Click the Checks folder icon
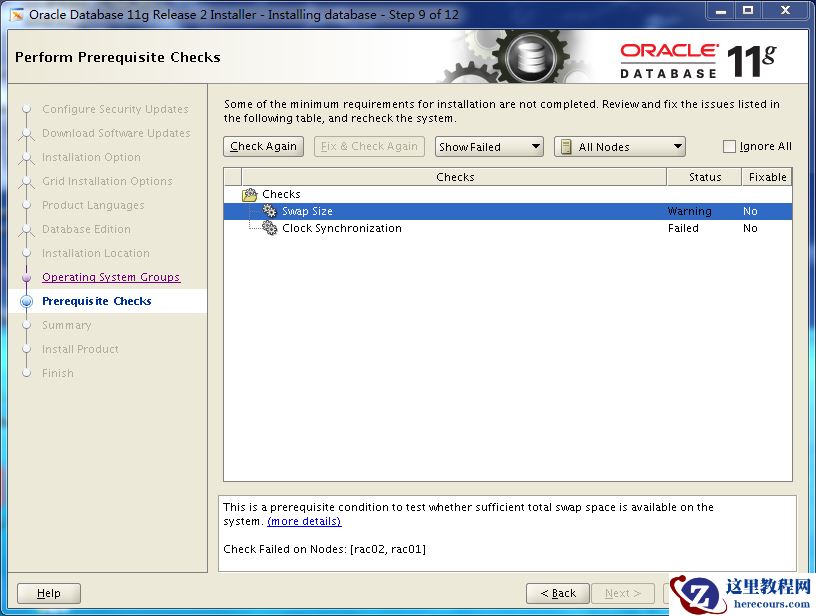Image resolution: width=816 pixels, height=616 pixels. pyautogui.click(x=250, y=195)
